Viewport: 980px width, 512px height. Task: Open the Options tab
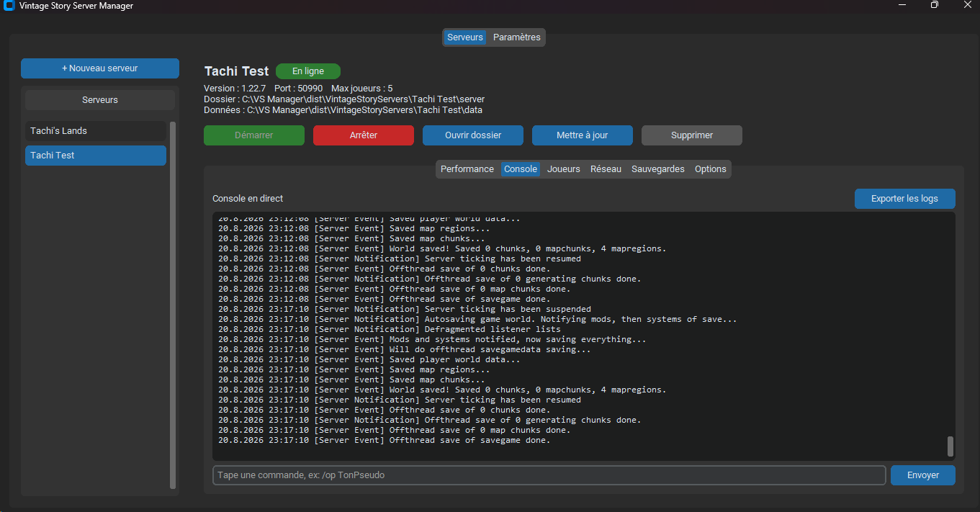(711, 169)
